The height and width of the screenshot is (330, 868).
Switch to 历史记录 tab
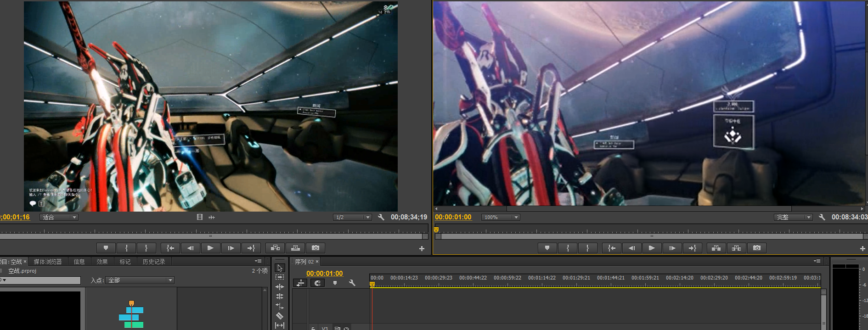click(154, 262)
